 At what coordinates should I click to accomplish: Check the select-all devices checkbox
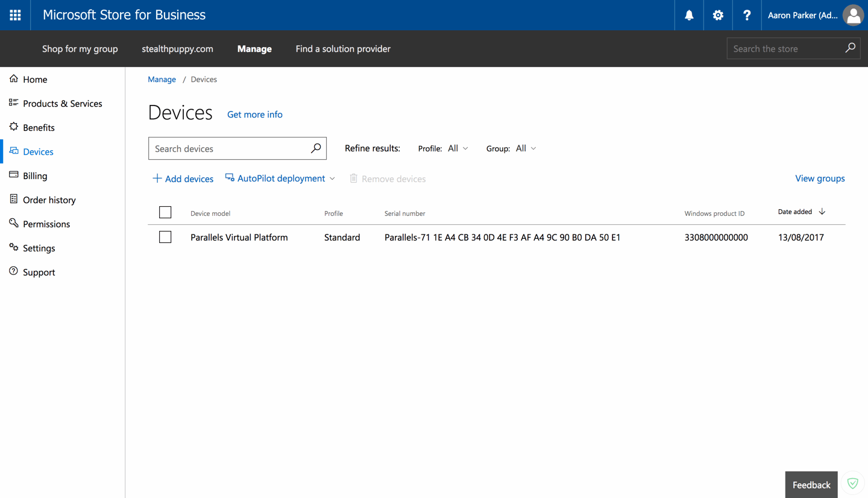pyautogui.click(x=165, y=212)
